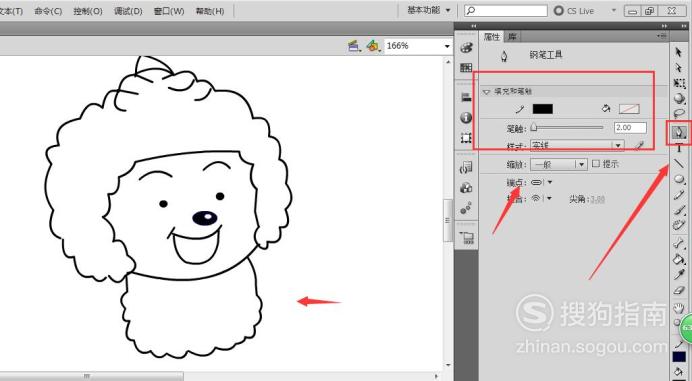Screen dimensions: 692x381
Task: Toggle the 提示 stroke hinting checkbox
Action: click(x=596, y=164)
